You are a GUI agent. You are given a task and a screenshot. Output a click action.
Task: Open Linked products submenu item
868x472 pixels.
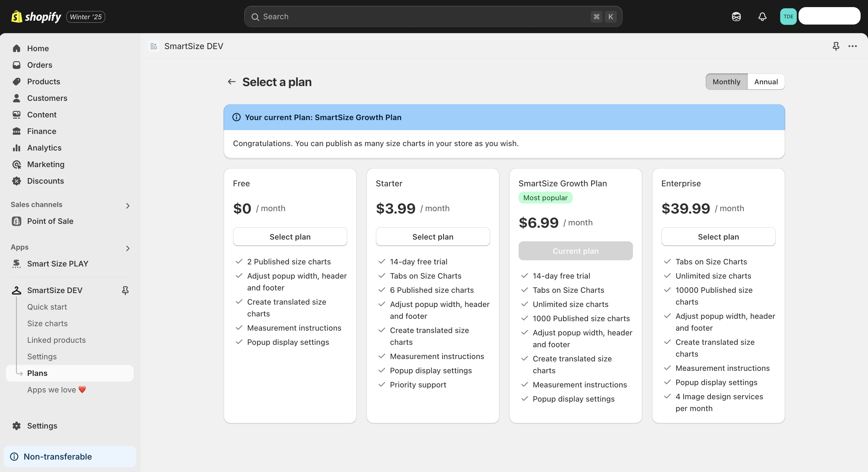coord(56,340)
